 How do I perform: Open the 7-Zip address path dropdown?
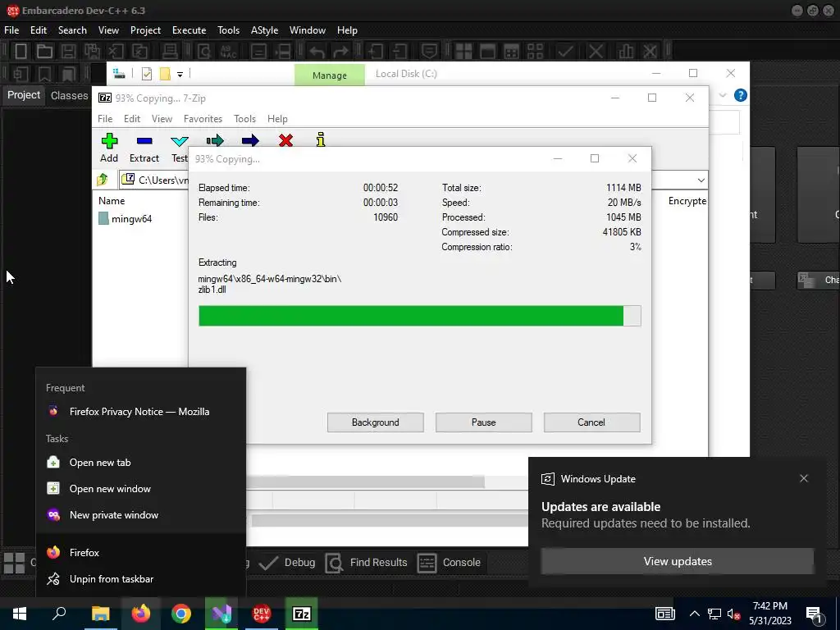tap(701, 180)
